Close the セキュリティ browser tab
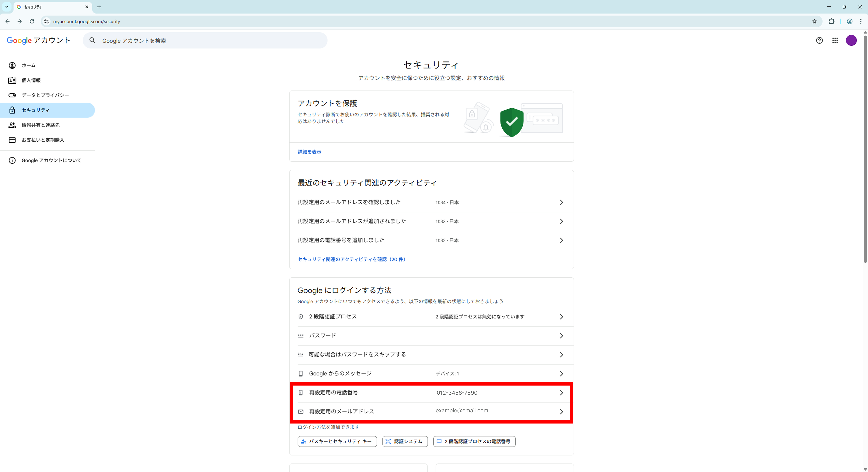This screenshot has height=472, width=868. point(87,7)
